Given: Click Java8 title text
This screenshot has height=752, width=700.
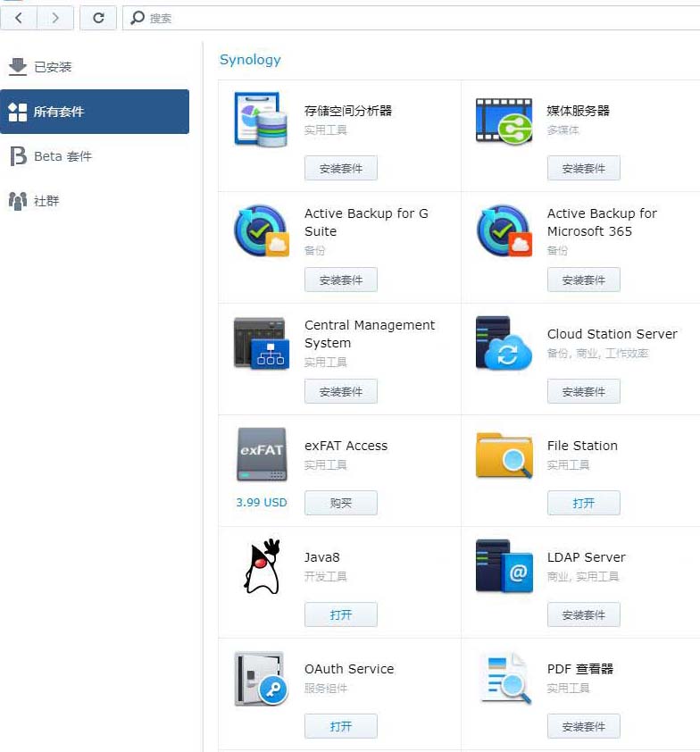Looking at the screenshot, I should 321,557.
